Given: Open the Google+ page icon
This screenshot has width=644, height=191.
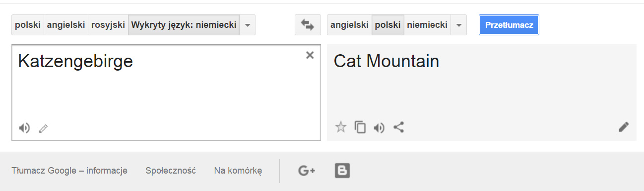Looking at the screenshot, I should coord(307,171).
